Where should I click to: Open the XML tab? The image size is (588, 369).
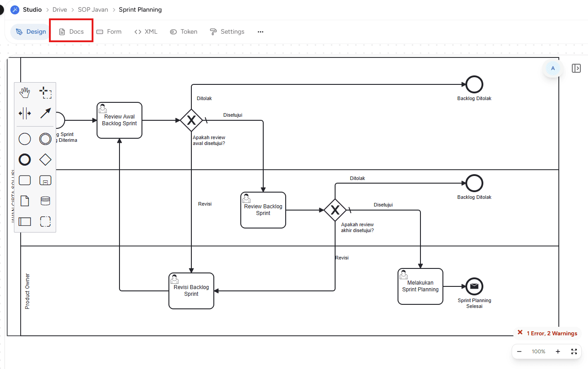[x=146, y=32]
